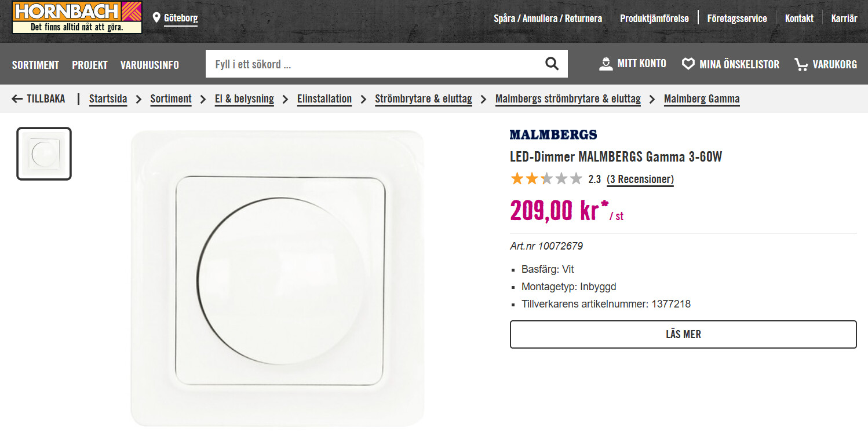Open the shopping cart icon
Image resolution: width=868 pixels, height=432 pixels.
pos(801,64)
